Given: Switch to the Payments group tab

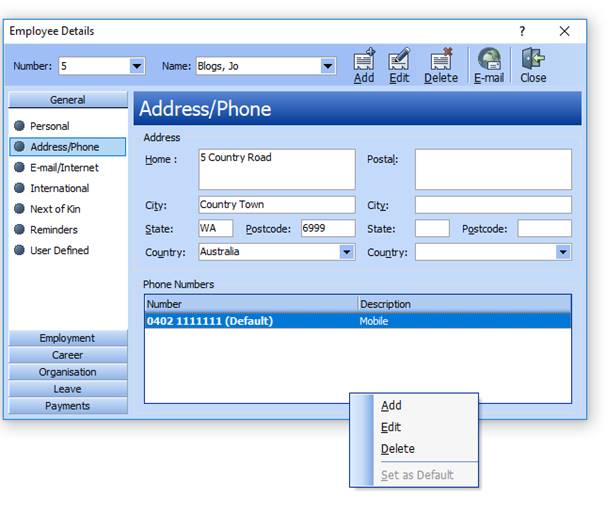Looking at the screenshot, I should click(68, 406).
